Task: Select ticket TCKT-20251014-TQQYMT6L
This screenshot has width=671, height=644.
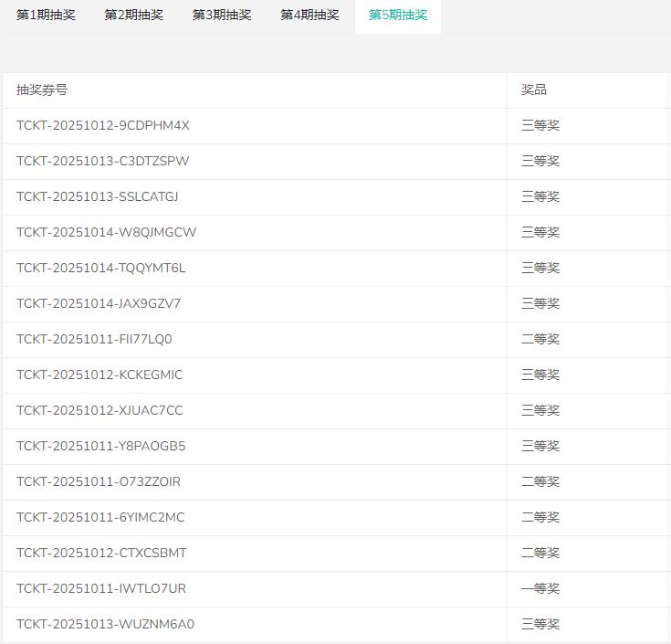Action: pos(101,268)
